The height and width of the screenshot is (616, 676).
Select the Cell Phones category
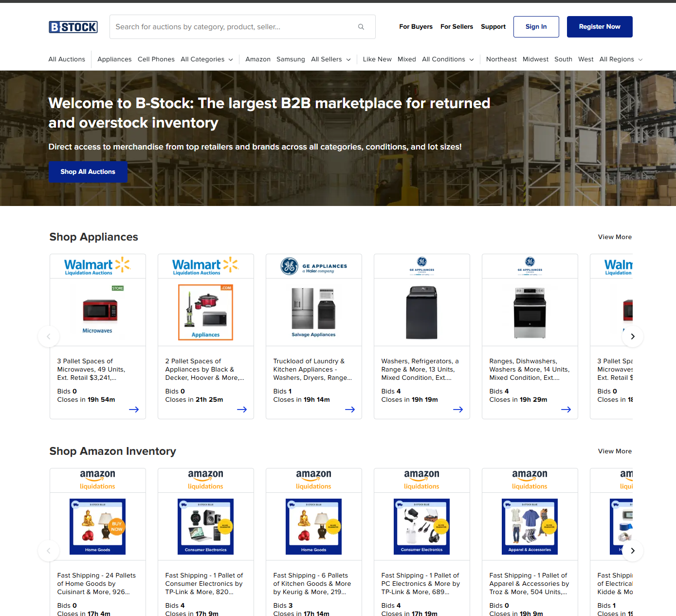[156, 59]
